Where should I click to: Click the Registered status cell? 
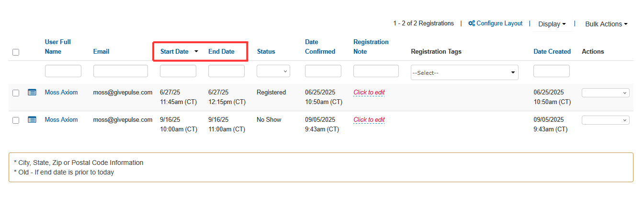click(271, 92)
